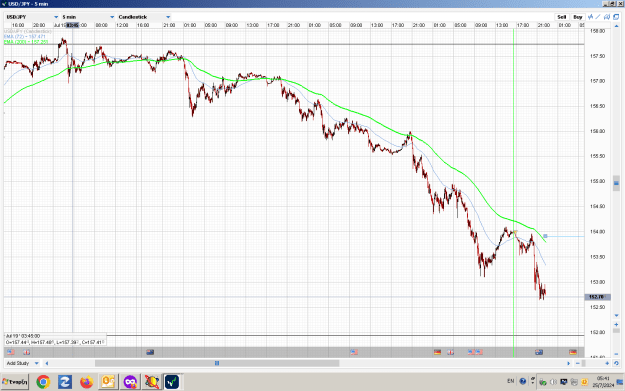
Task: Click the Australian flag event near 21:00
Action: (539, 352)
